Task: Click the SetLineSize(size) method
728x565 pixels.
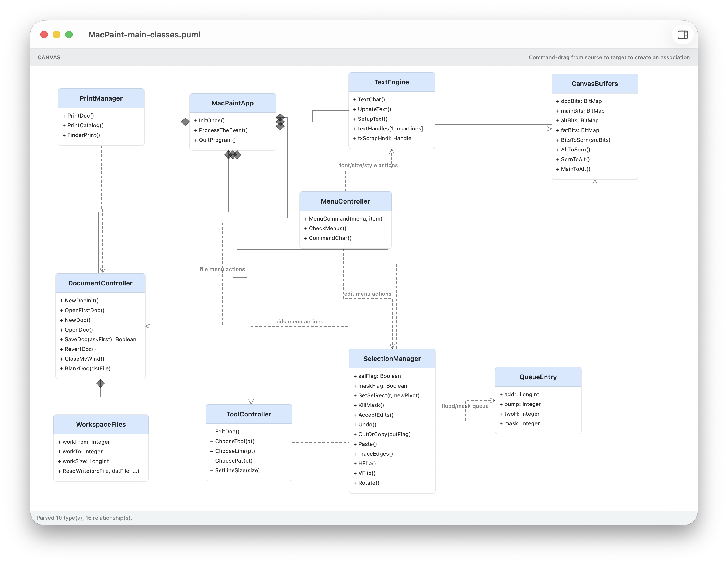Action: 235,470
